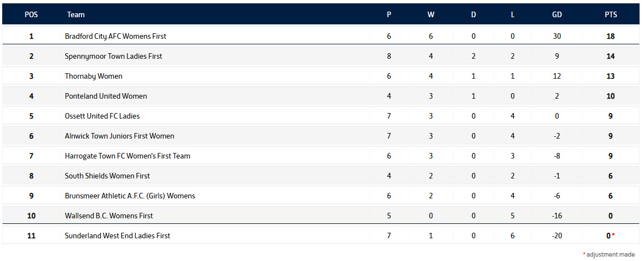Open Sunderland West End Ladies First

(117, 236)
